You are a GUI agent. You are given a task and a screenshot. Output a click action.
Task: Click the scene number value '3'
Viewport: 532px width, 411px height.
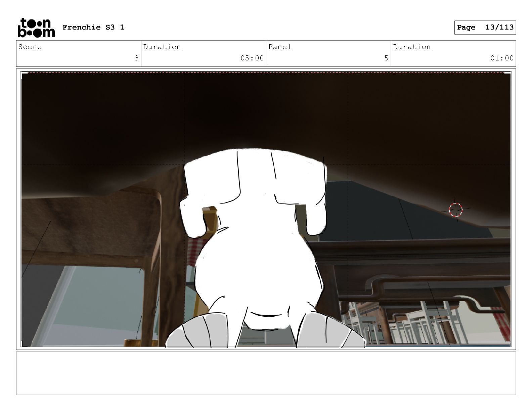[136, 58]
